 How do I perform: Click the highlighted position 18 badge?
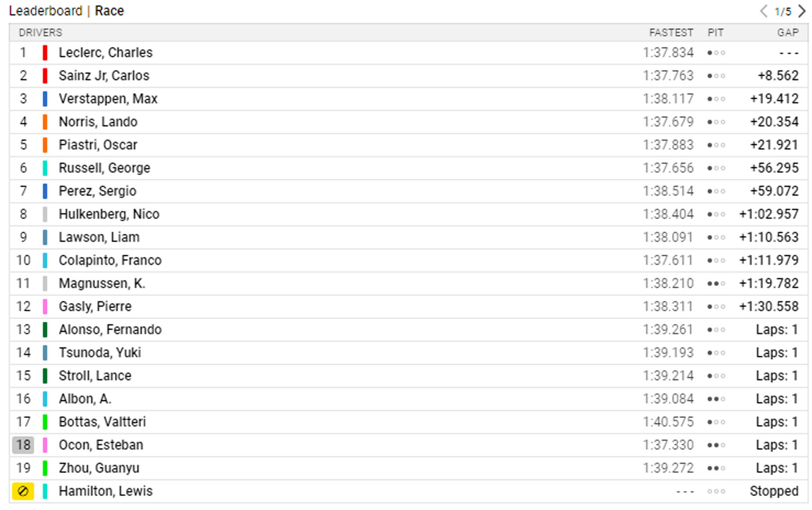[x=23, y=445]
